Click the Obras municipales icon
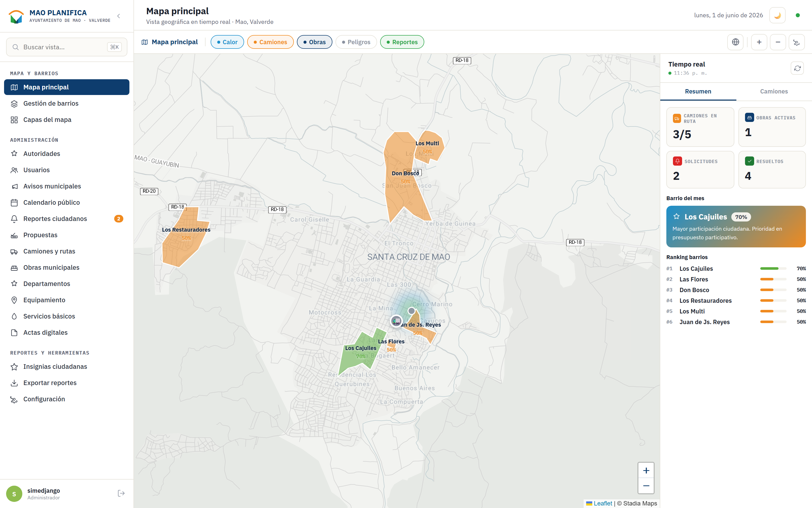Image resolution: width=812 pixels, height=508 pixels. coord(14,268)
